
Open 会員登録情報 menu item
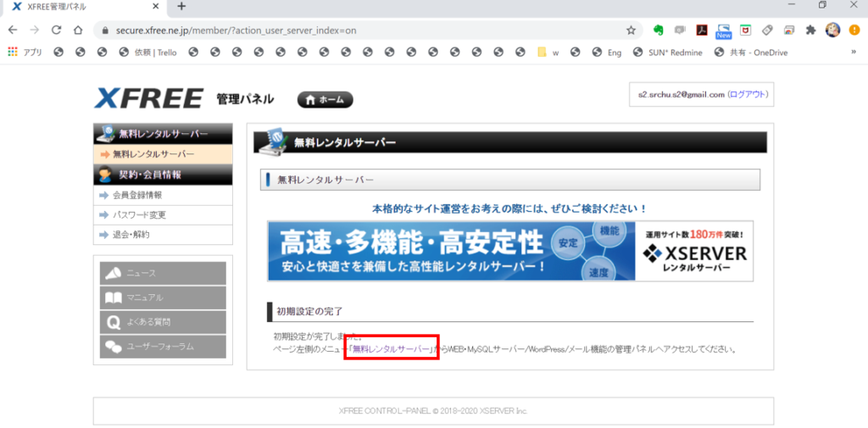(137, 195)
